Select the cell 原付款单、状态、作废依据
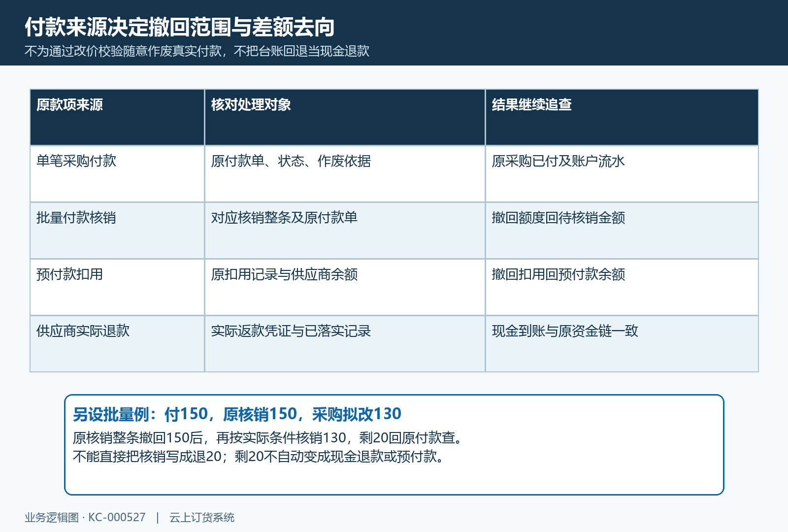 pyautogui.click(x=345, y=174)
